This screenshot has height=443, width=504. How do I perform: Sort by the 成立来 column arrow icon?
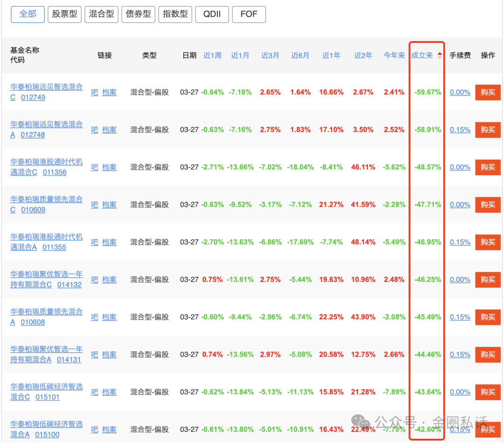(440, 56)
